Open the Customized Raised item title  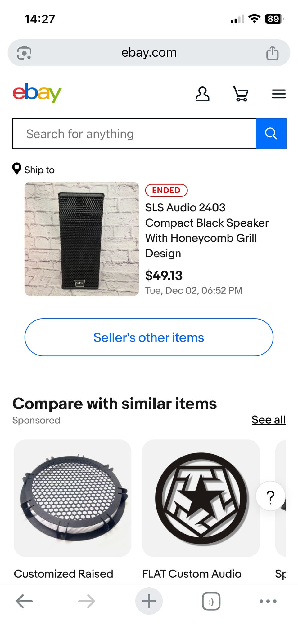coord(64,574)
